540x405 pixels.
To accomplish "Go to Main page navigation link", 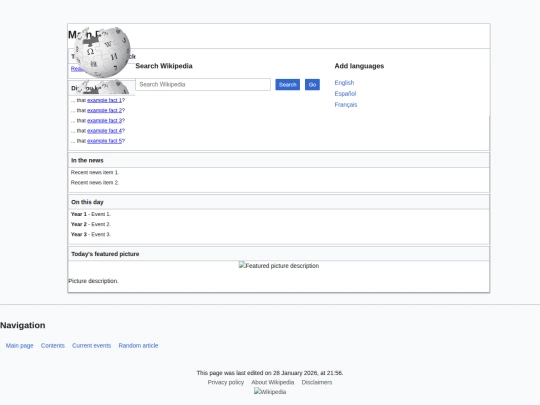I will (20, 345).
